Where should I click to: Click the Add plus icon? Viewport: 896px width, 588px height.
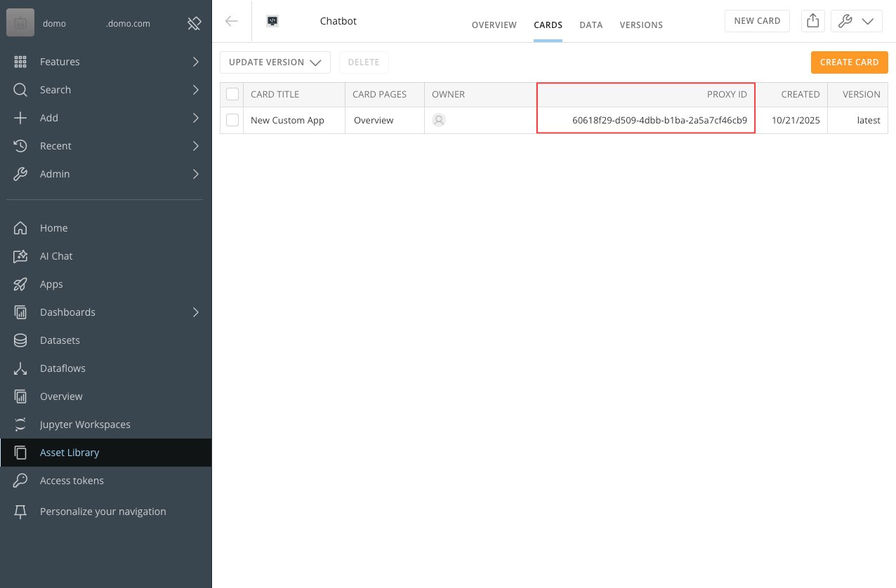pos(20,118)
